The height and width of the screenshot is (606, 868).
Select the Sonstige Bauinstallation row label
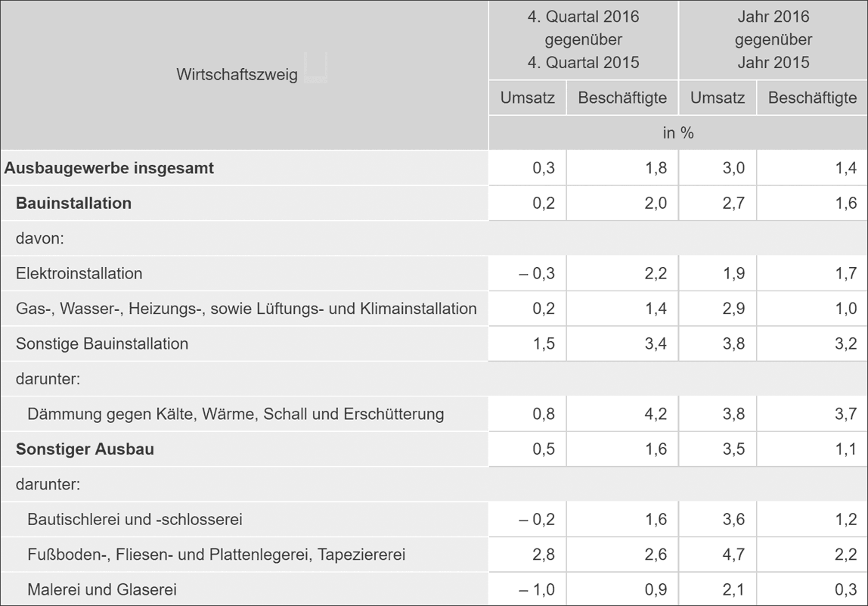102,344
